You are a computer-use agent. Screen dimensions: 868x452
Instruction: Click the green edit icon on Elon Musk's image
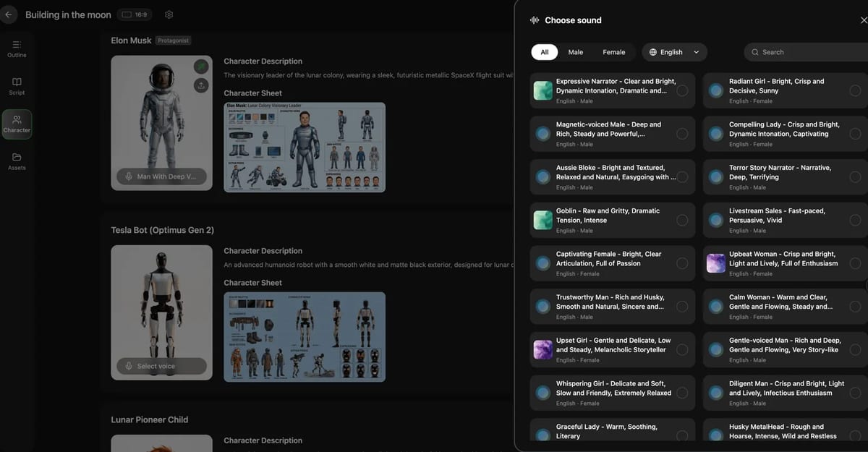coord(201,67)
